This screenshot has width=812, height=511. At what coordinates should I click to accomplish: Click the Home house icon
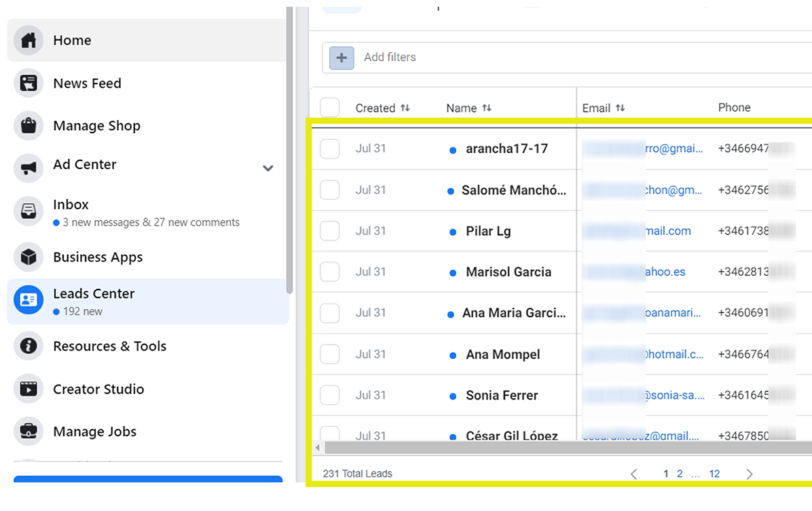[29, 40]
